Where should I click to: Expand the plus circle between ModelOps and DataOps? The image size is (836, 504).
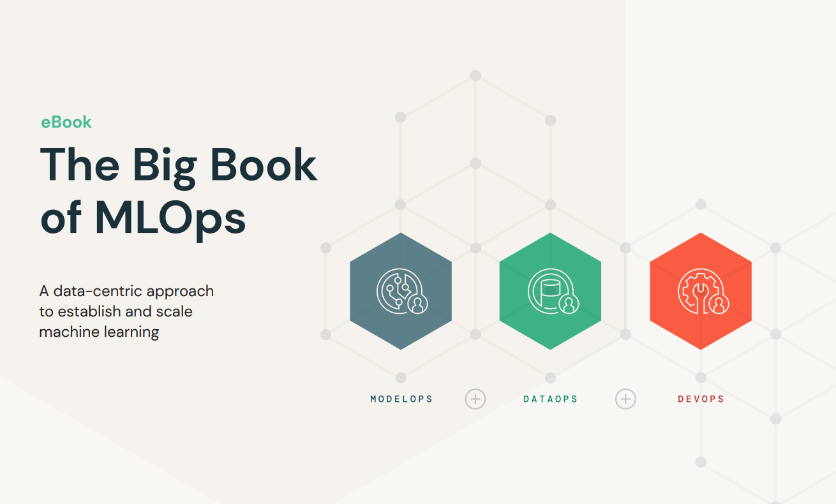474,399
